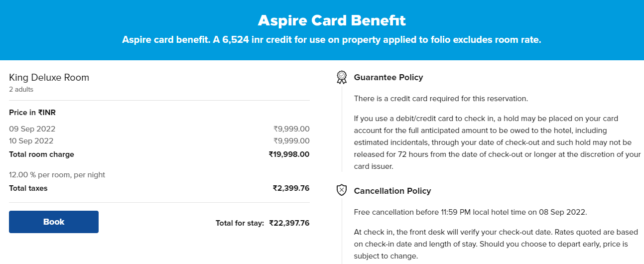Click the King Deluxe Room title
The image size is (644, 264).
point(49,78)
